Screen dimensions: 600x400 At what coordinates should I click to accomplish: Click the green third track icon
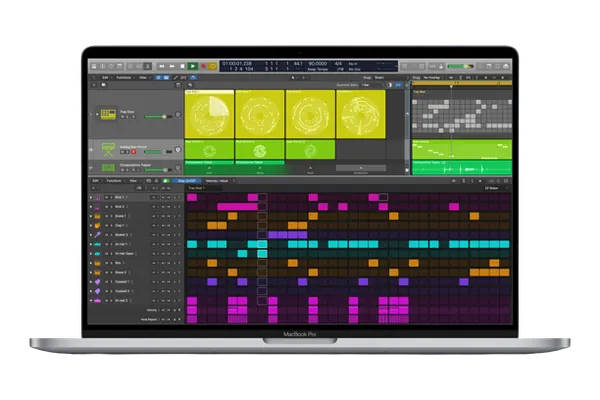click(108, 168)
